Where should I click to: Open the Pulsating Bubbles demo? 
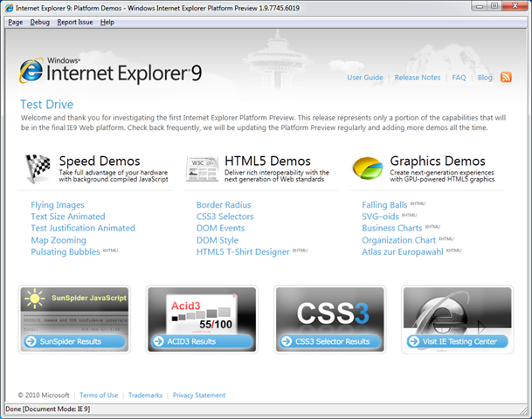(x=66, y=252)
